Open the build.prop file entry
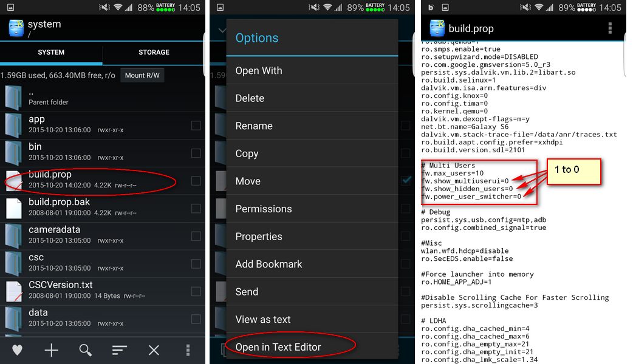Screen dimensions: 636x364 [102, 181]
